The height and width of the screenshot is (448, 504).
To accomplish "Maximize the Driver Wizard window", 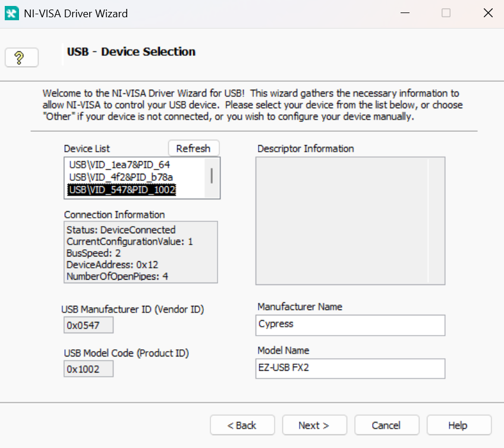I will pyautogui.click(x=446, y=13).
